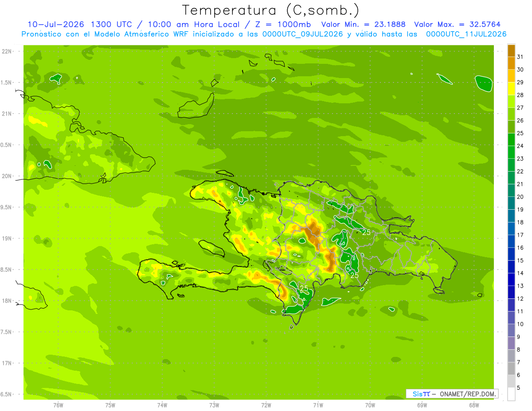Click legend swatch between 27 and 28
This screenshot has height=411, width=532.
[x=511, y=101]
